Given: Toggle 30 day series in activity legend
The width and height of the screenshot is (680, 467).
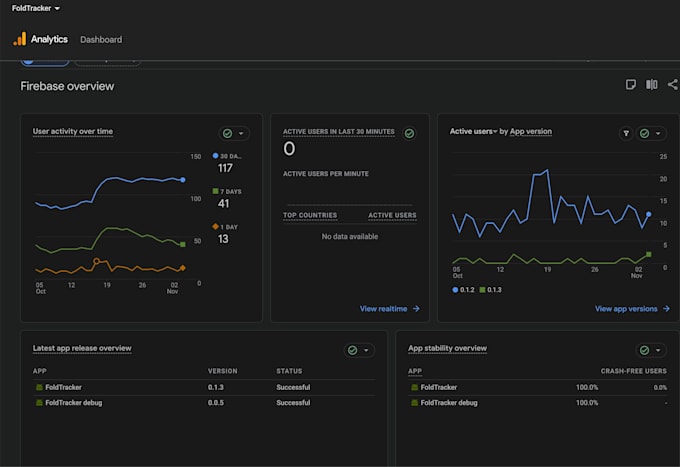Looking at the screenshot, I should [x=227, y=156].
